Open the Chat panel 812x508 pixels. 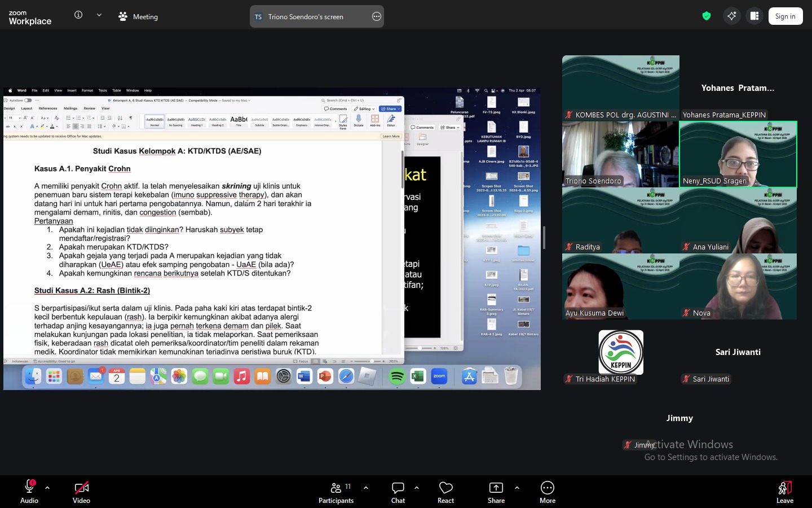tap(398, 491)
